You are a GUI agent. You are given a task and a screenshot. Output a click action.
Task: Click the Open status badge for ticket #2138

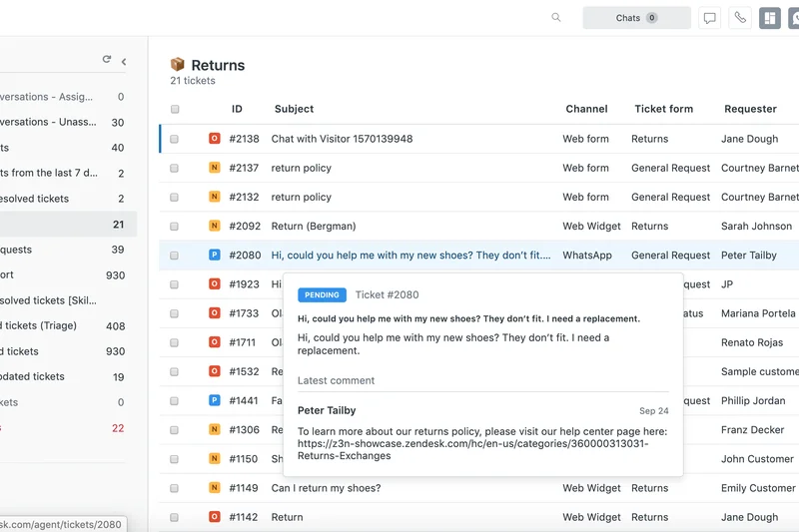click(x=214, y=139)
